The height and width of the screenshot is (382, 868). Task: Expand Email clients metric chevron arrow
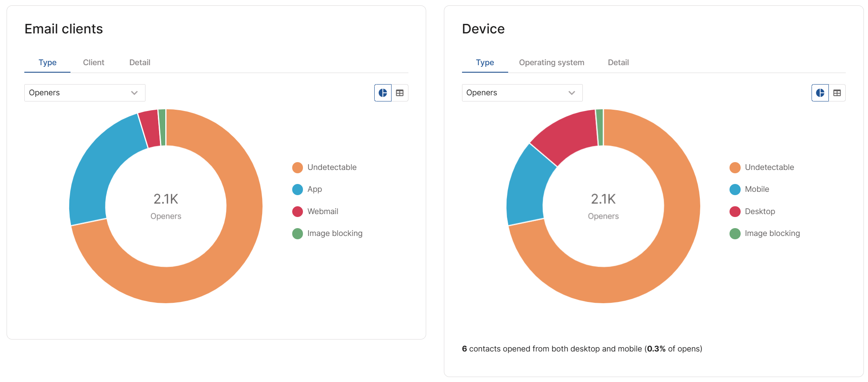[134, 93]
